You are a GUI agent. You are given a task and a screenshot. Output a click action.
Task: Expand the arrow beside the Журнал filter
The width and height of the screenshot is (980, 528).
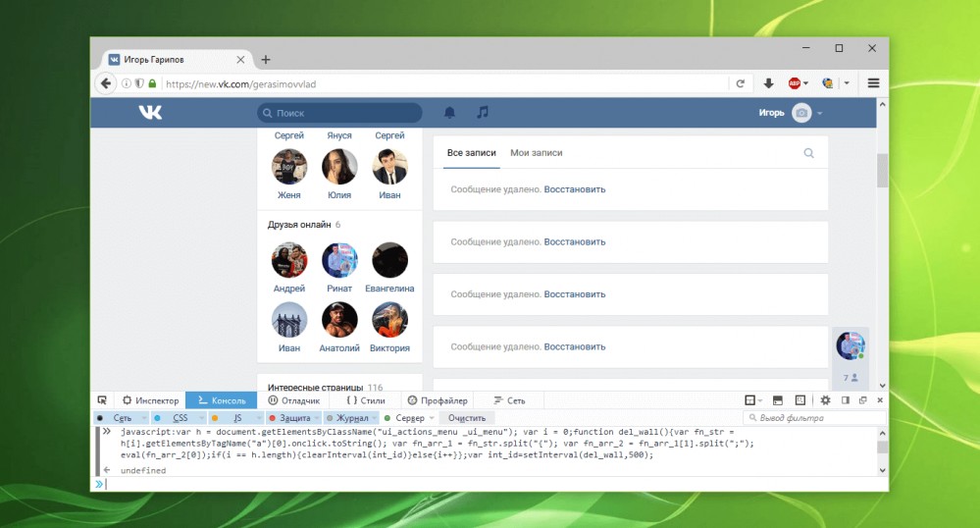[375, 418]
